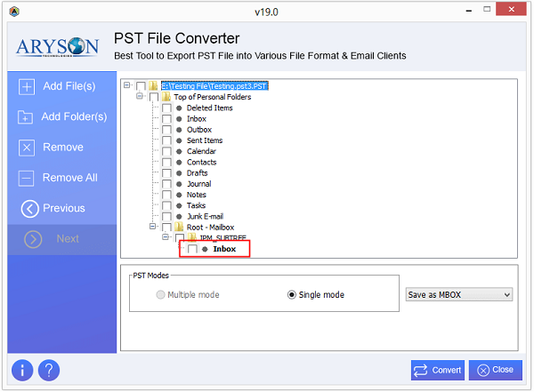Check the Journal checkbox
The image size is (534, 392).
point(166,184)
